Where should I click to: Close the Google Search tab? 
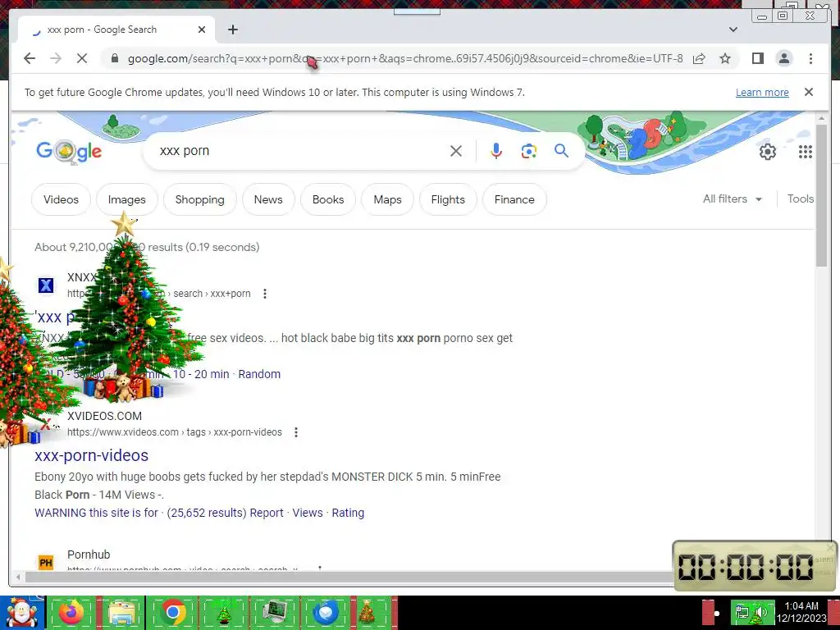click(202, 30)
